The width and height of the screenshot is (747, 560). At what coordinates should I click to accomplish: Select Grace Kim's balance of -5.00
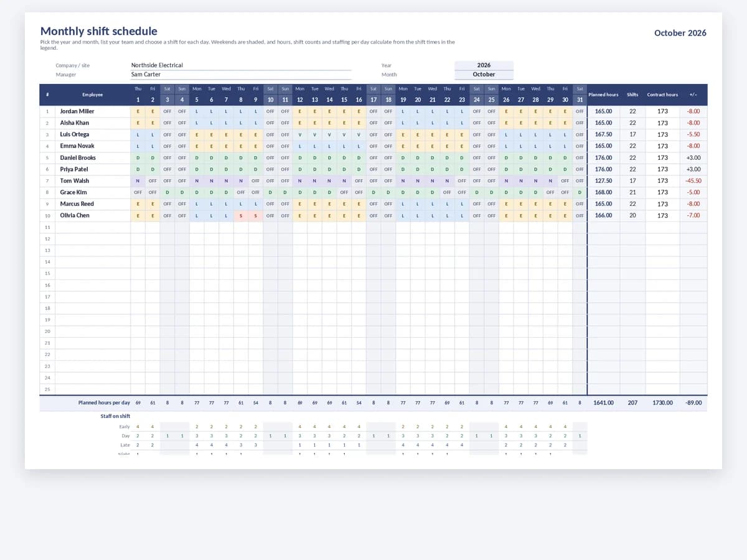693,192
